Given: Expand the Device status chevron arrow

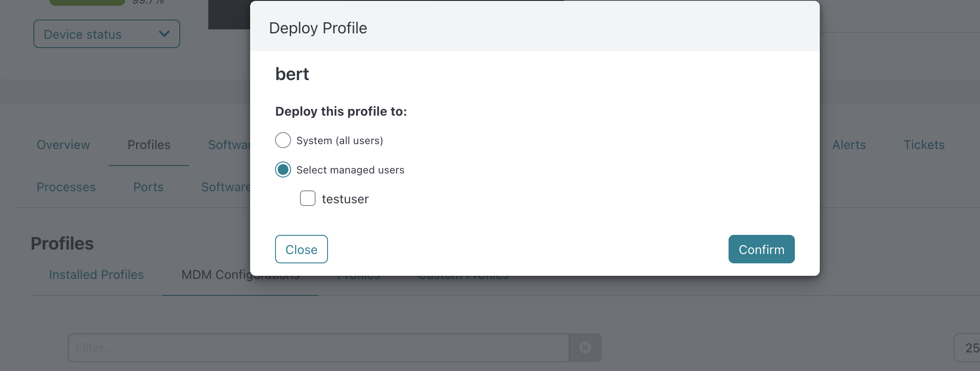Looking at the screenshot, I should pyautogui.click(x=164, y=34).
